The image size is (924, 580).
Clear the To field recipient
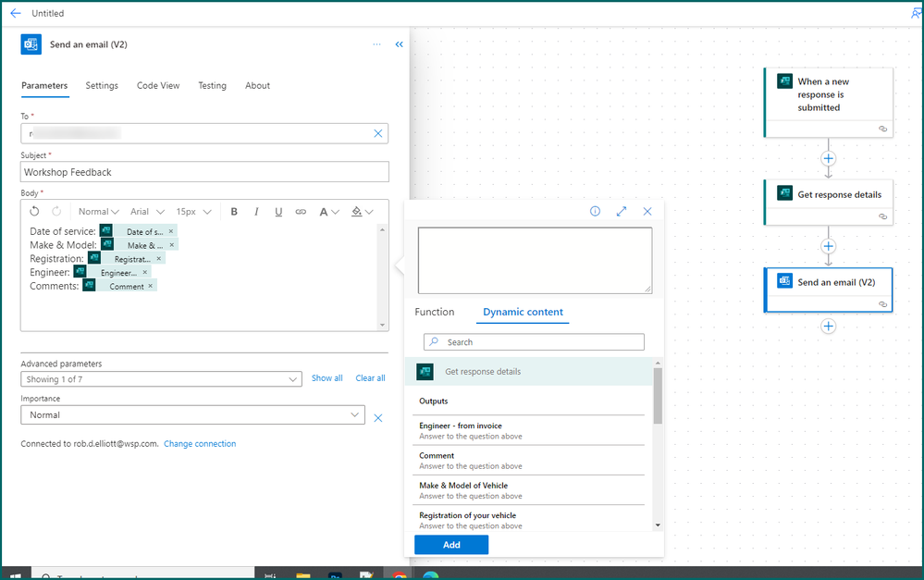tap(378, 134)
